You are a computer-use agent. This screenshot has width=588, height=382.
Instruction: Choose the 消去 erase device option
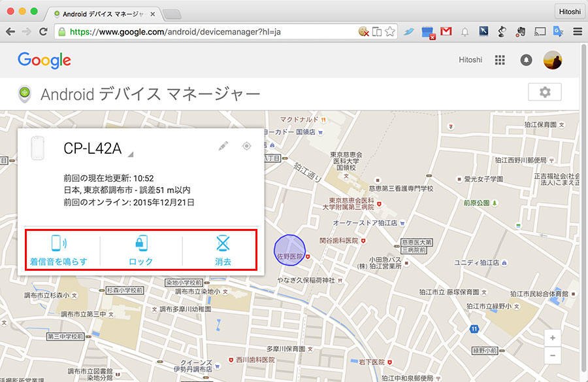pyautogui.click(x=223, y=250)
